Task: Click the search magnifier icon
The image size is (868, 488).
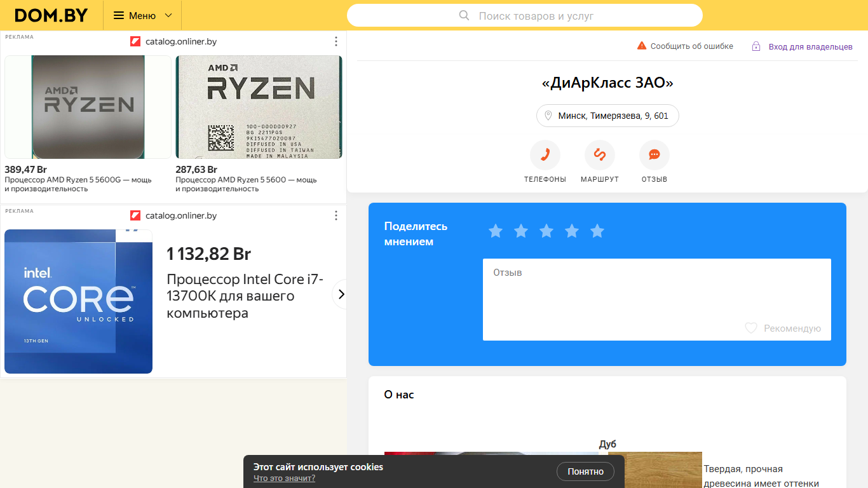Action: tap(464, 15)
